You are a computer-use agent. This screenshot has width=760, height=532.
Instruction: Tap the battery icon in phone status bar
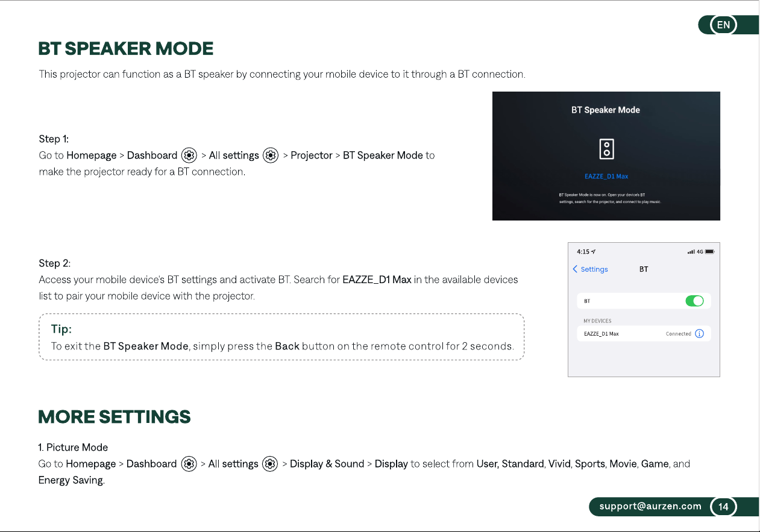[709, 252]
